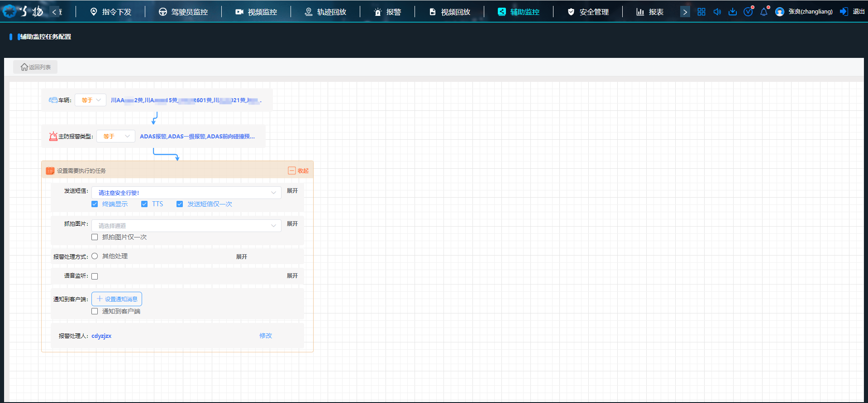The height and width of the screenshot is (403, 868).
Task: Click the grid layout icon in top bar
Action: pyautogui.click(x=701, y=12)
